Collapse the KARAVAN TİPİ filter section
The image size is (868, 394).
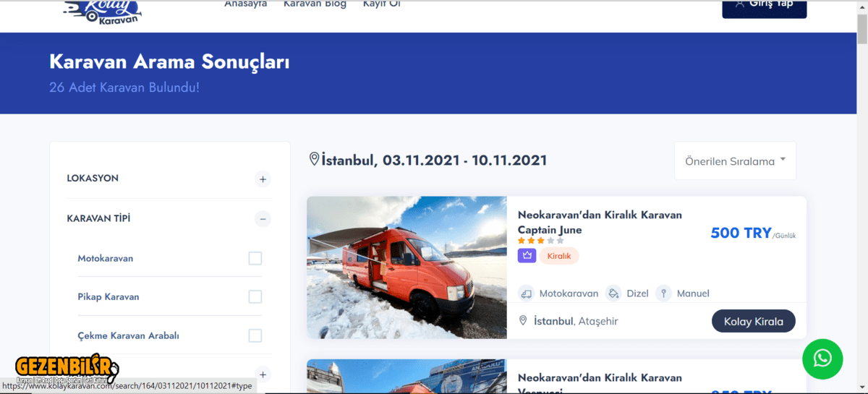263,218
